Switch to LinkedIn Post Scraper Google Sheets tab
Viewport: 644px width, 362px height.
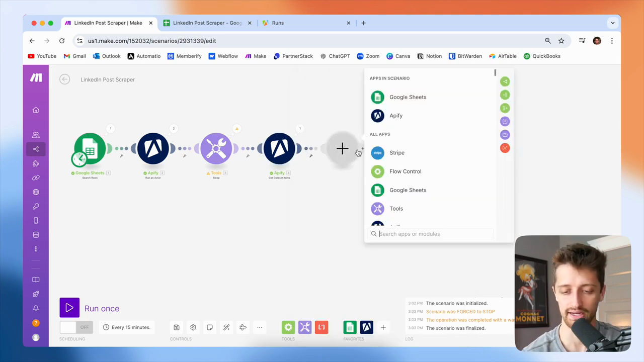[x=208, y=23]
